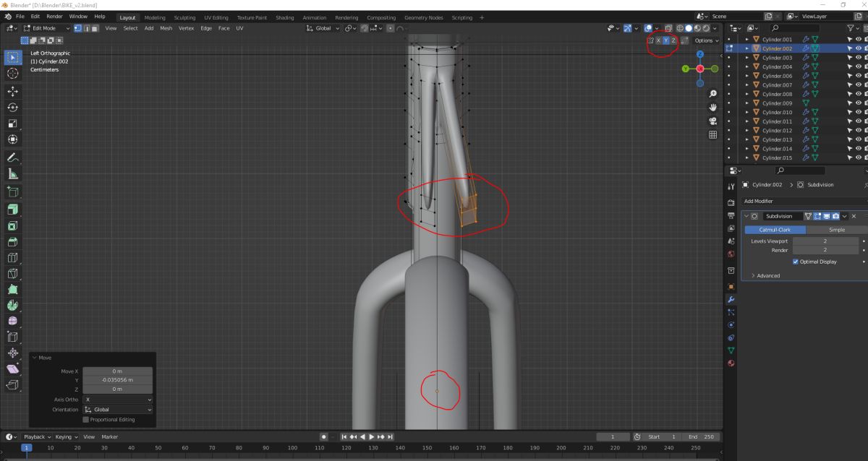Open the Mesh menu in viewport header
868x461 pixels.
coord(166,28)
